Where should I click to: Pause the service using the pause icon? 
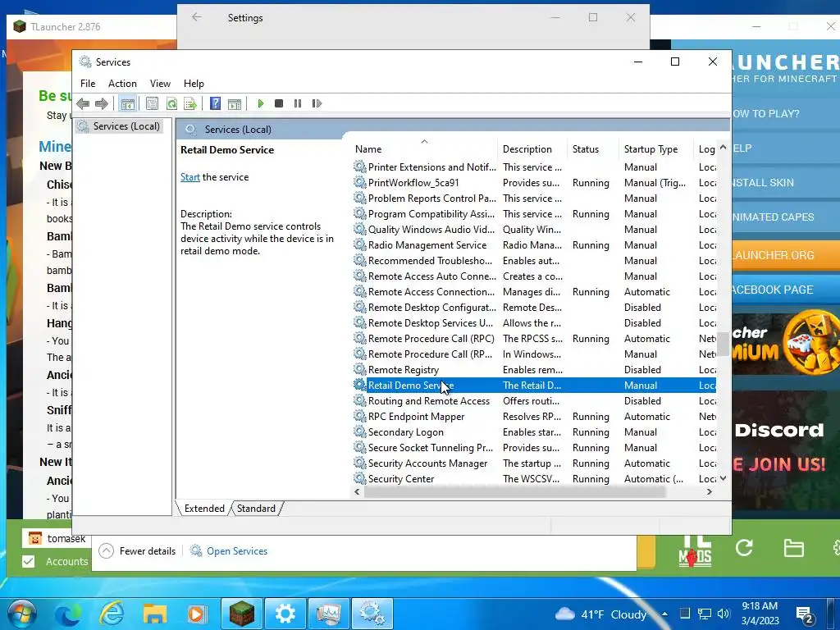pyautogui.click(x=298, y=103)
